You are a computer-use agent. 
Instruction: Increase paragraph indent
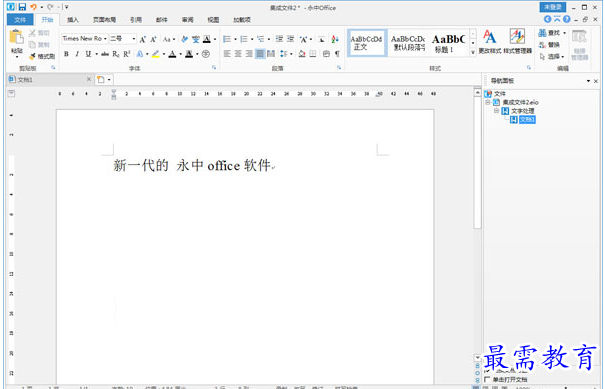[291, 39]
